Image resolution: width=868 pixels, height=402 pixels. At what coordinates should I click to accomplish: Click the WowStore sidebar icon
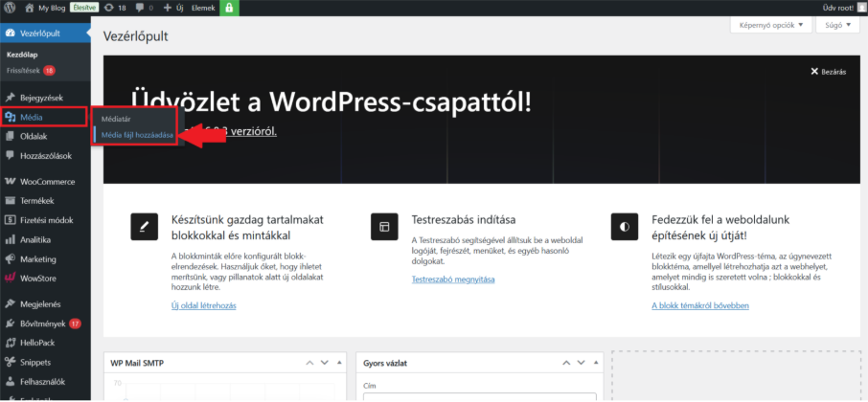click(x=10, y=279)
